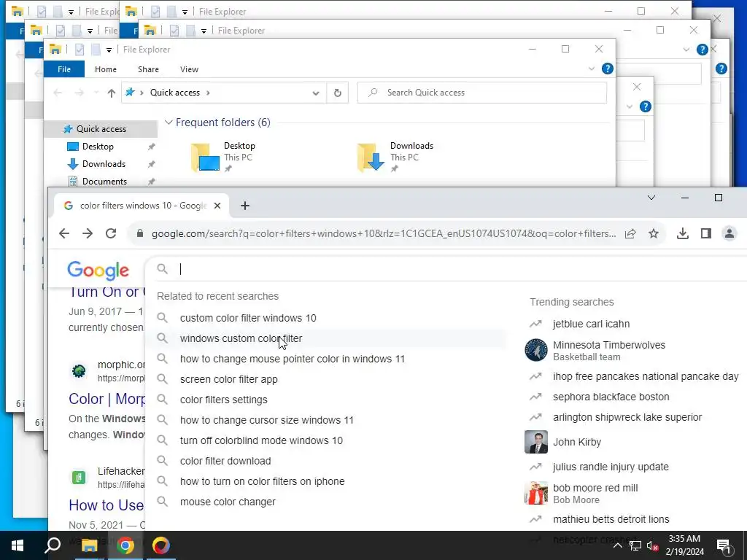Select Quick access in navigation pane
Viewport: 747px width, 560px height.
101,129
